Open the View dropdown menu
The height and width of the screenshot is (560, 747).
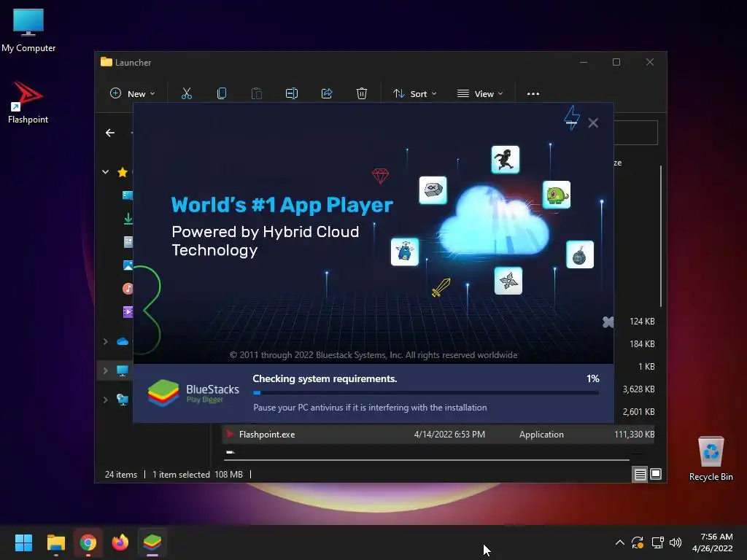[x=480, y=94]
